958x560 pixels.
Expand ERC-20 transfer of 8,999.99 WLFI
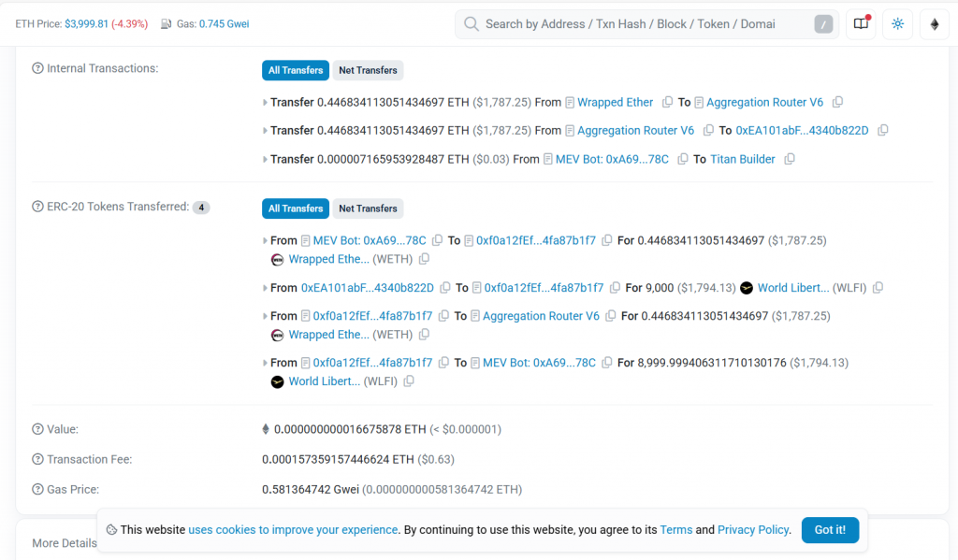[x=265, y=363]
